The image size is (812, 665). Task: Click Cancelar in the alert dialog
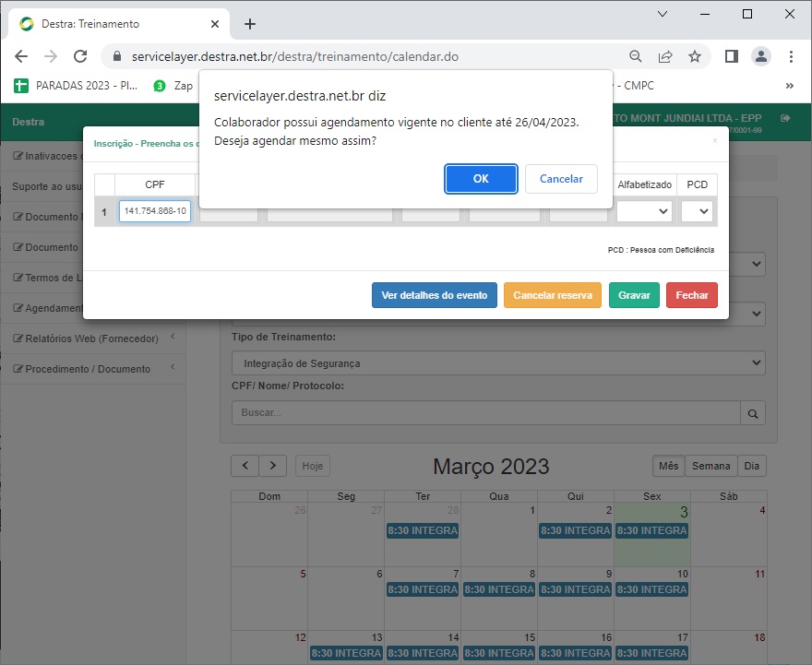(x=561, y=179)
